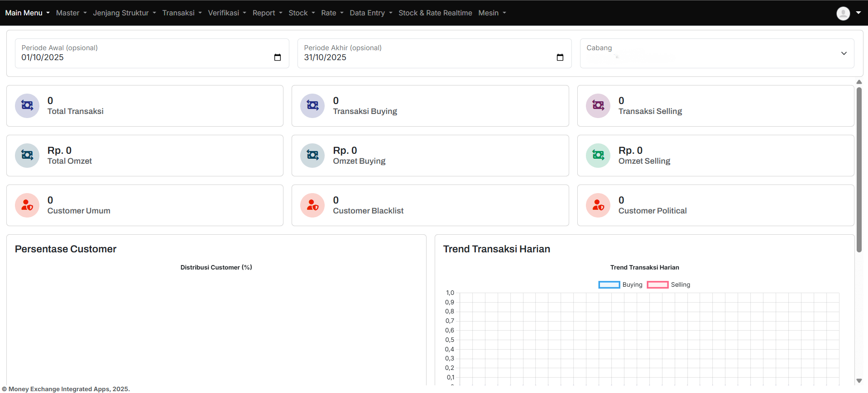Click the Main Menu button

(27, 13)
